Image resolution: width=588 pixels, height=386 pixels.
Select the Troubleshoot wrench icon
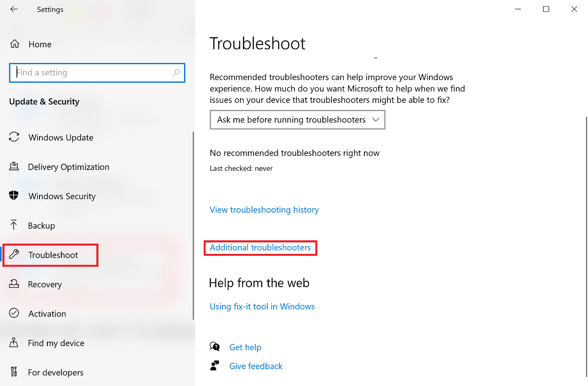[x=15, y=255]
